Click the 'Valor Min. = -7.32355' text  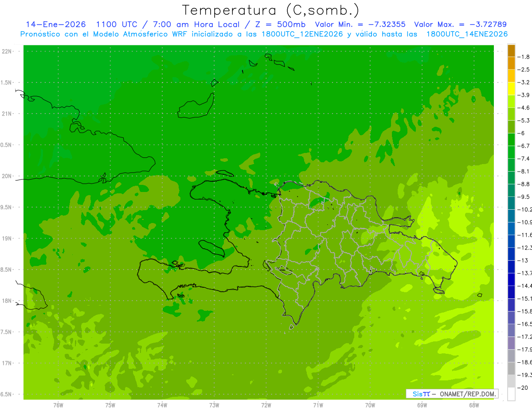pyautogui.click(x=360, y=24)
